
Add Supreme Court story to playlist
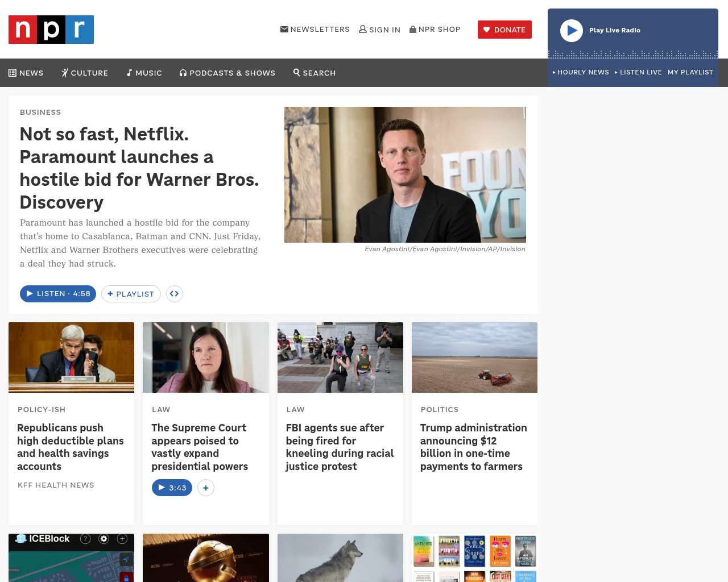206,488
